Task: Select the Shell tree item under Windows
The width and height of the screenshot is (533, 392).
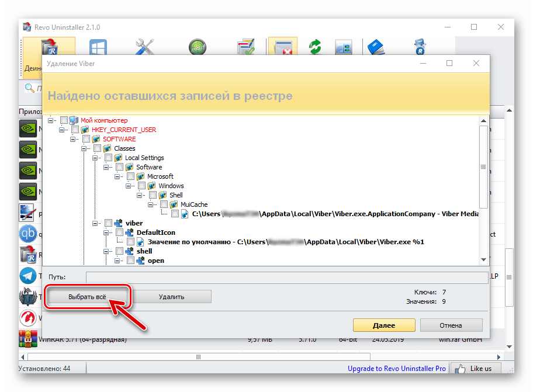Action: tap(176, 195)
